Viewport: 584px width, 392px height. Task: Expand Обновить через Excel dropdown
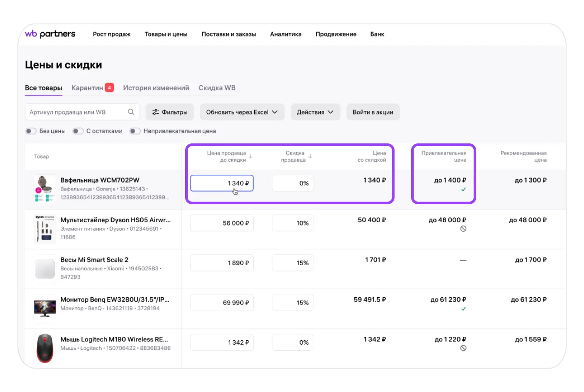(x=242, y=112)
